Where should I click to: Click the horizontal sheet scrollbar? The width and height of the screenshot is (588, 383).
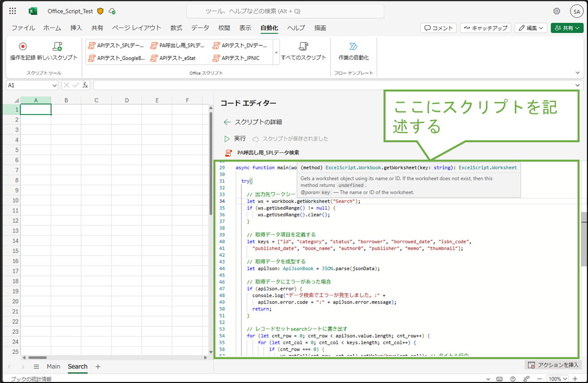click(x=37, y=358)
